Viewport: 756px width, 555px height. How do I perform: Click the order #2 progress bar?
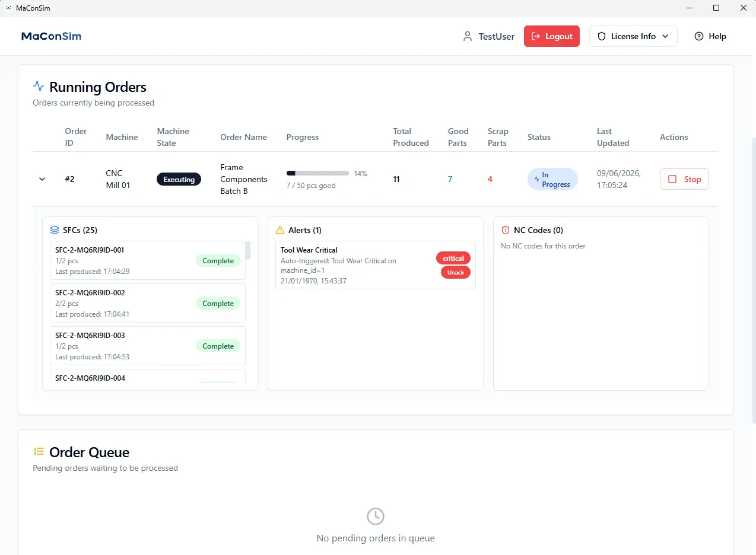pyautogui.click(x=317, y=173)
